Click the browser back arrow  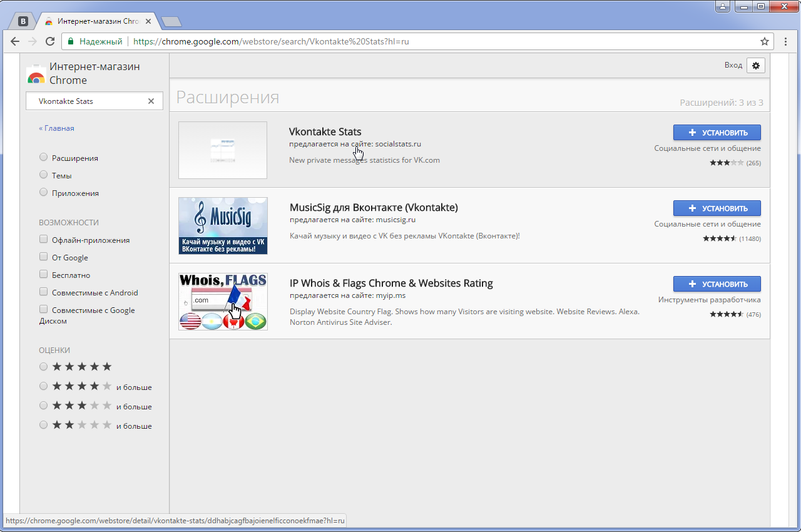pos(14,42)
